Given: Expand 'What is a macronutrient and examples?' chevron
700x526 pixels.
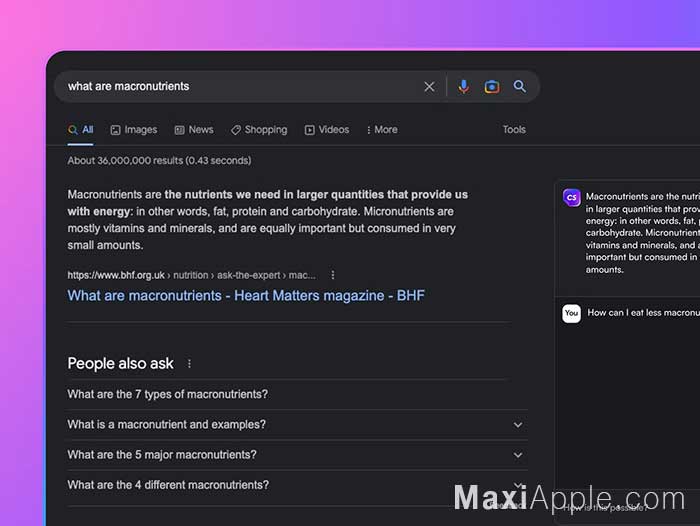Looking at the screenshot, I should pyautogui.click(x=518, y=425).
